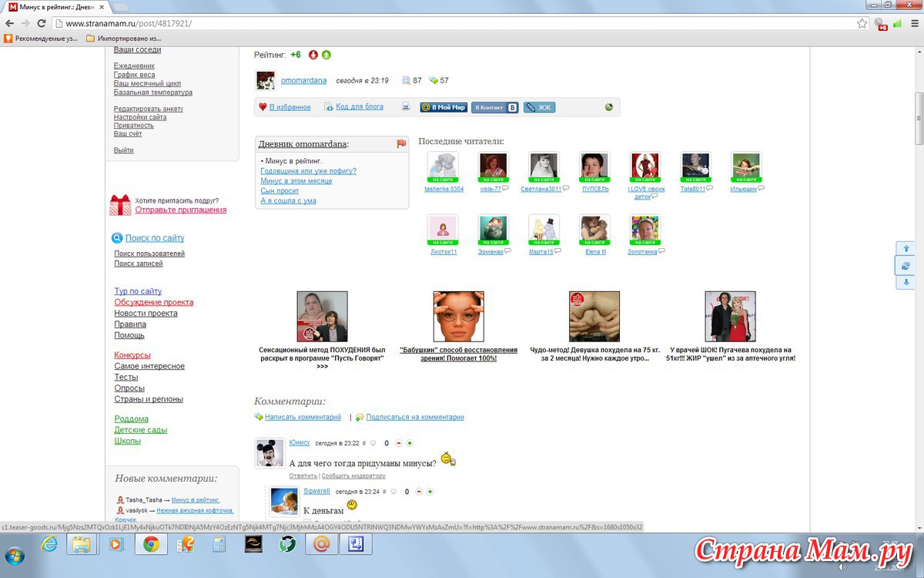This screenshot has width=924, height=578.
Task: Open omomardana author avatar
Action: 266,81
